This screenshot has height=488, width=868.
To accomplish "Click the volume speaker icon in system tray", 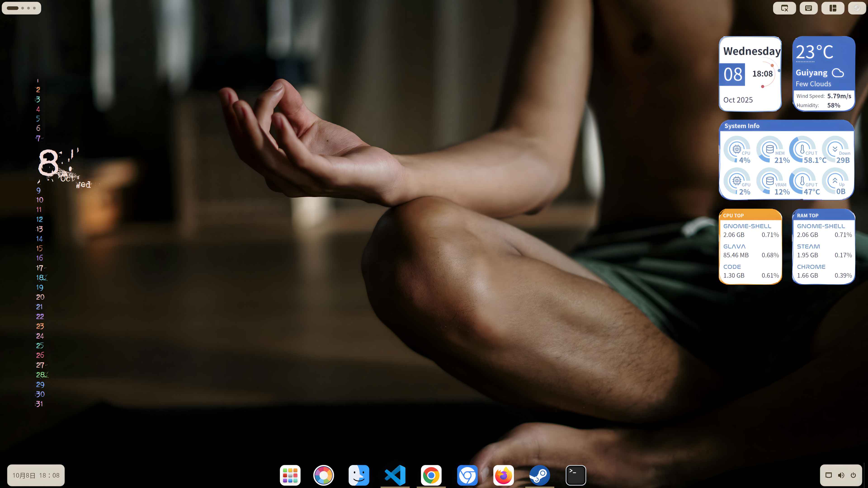I will click(x=841, y=475).
